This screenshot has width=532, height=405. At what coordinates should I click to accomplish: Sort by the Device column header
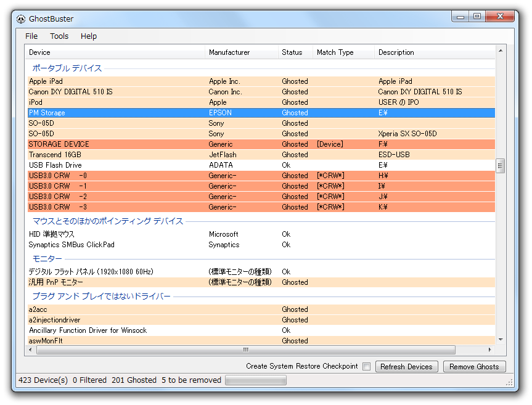coord(115,52)
